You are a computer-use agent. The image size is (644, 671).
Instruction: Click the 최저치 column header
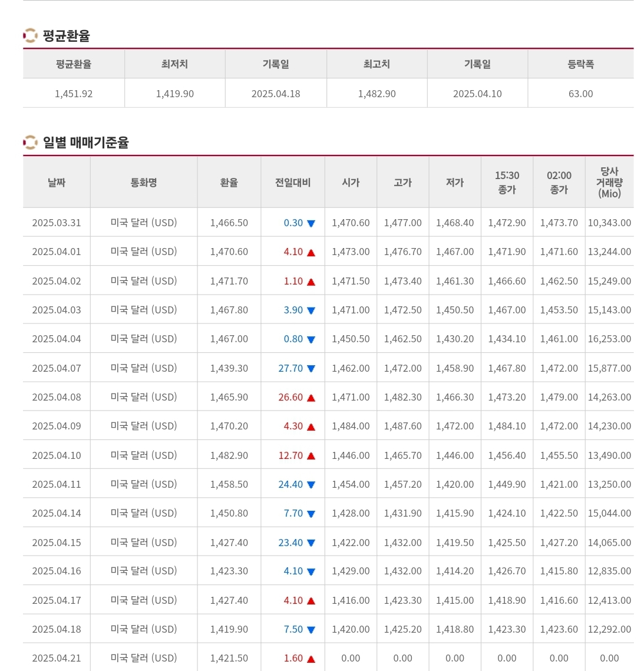click(x=174, y=64)
